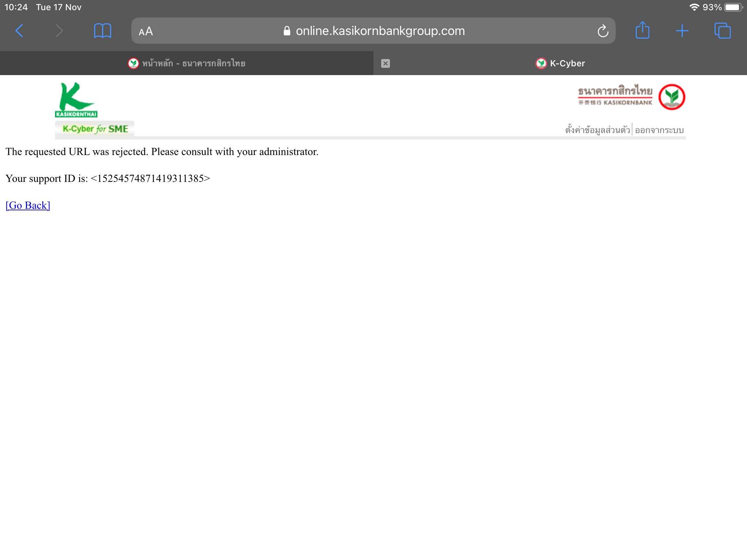Image resolution: width=747 pixels, height=560 pixels.
Task: Open ตั้งค่าข้อมูลส่วนตัว personal settings link
Action: (x=597, y=130)
